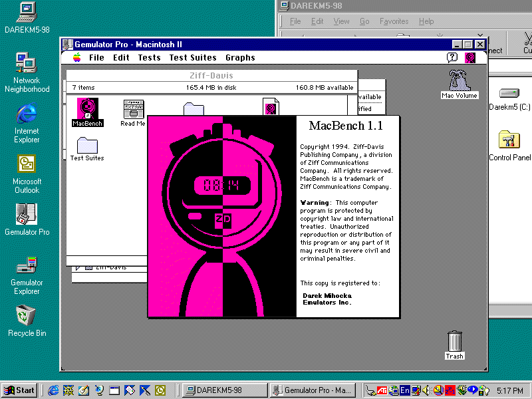
Task: Open Go menu in DAREKM5-98 window
Action: pyautogui.click(x=364, y=21)
